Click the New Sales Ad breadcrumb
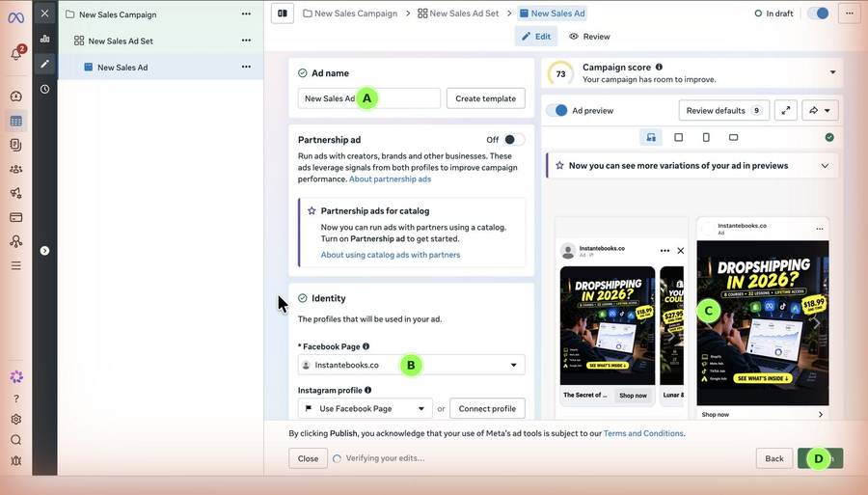This screenshot has width=868, height=495. [x=552, y=14]
